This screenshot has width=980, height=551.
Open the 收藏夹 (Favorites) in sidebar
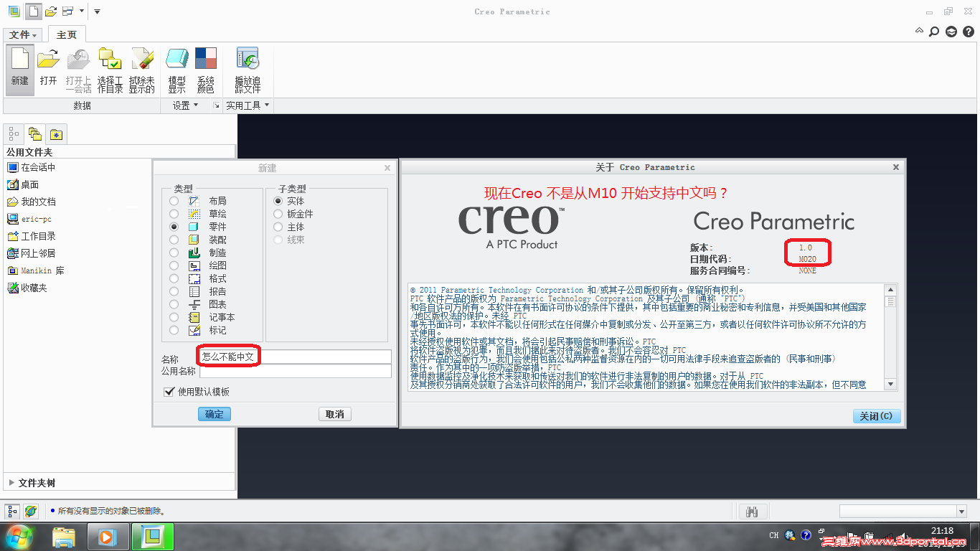(x=34, y=288)
